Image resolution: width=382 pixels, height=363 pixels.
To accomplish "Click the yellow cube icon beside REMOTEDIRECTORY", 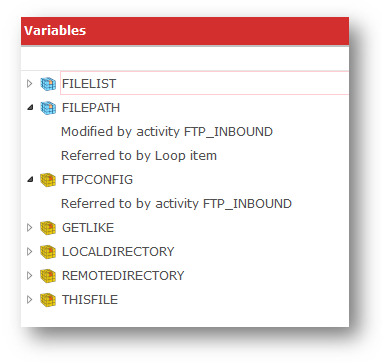I will [x=48, y=276].
